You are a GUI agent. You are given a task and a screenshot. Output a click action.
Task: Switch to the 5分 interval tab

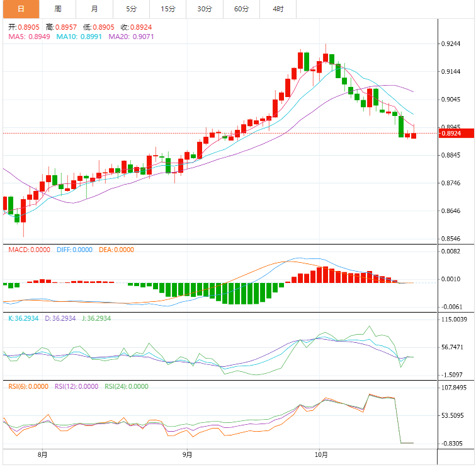(x=131, y=9)
